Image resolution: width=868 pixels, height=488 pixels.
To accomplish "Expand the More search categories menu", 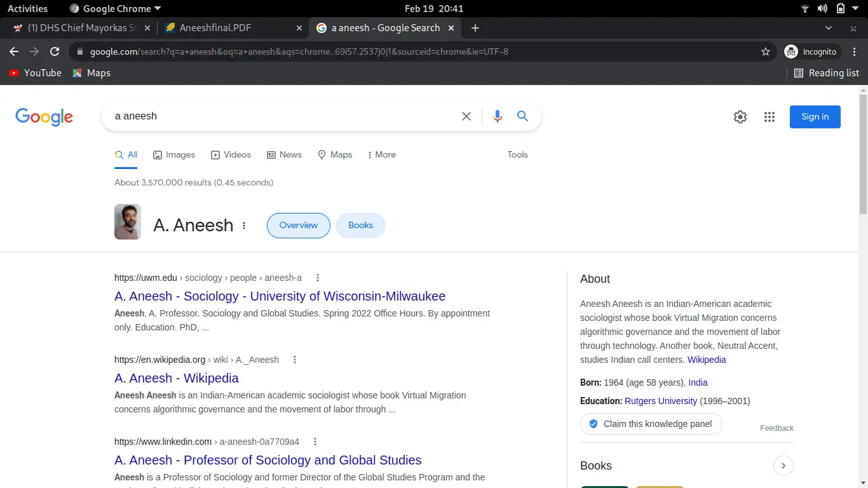I will click(x=381, y=155).
